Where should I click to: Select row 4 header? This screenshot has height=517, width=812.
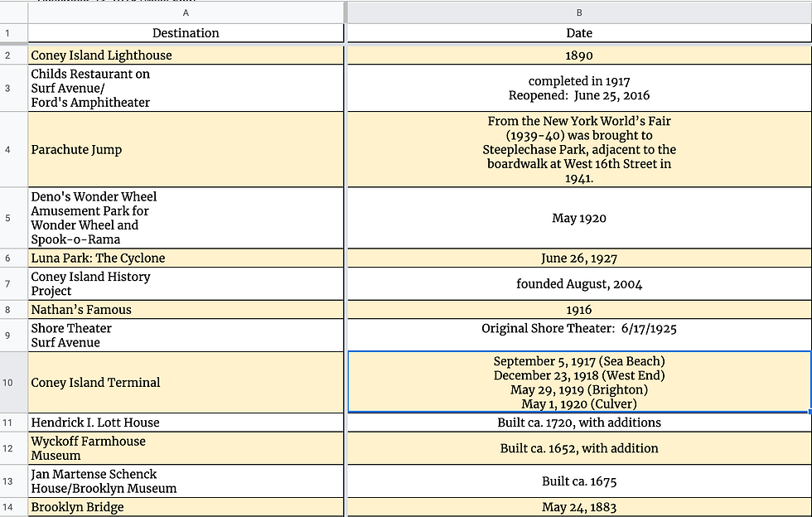[13, 150]
